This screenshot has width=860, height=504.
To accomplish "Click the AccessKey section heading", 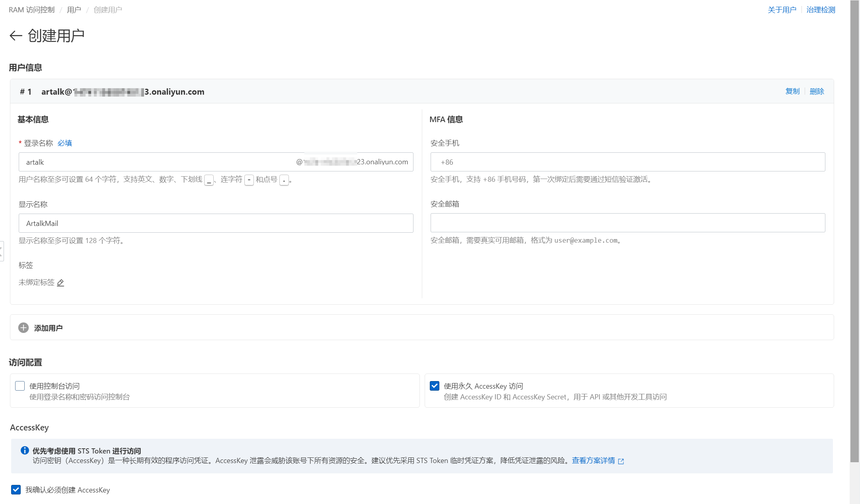I will tap(29, 428).
